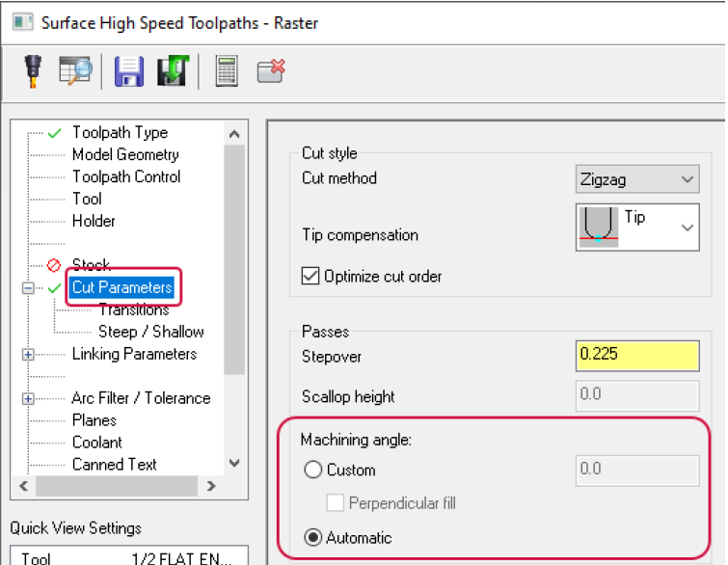The height and width of the screenshot is (565, 728).
Task: Click the blue save parameters floppy icon
Action: [128, 71]
